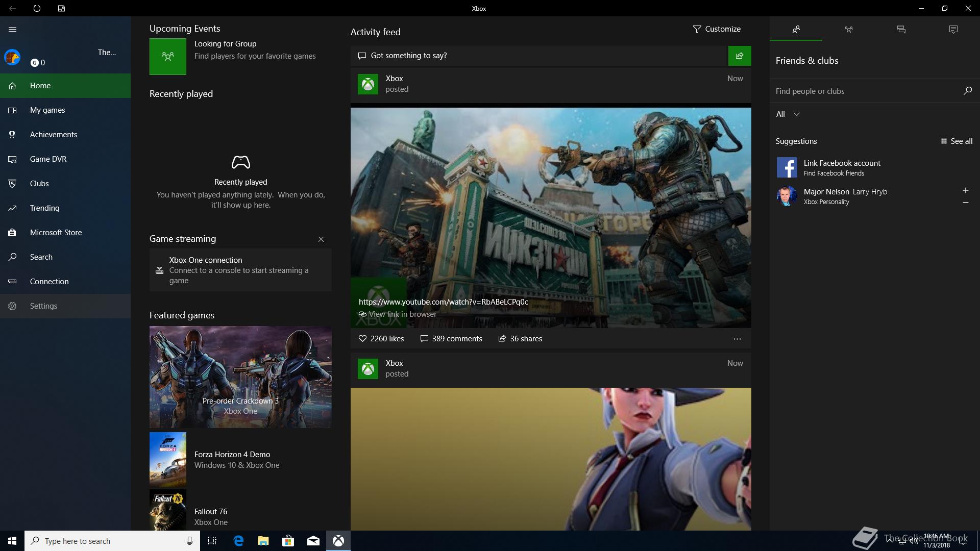Click See all suggestions

tap(957, 141)
